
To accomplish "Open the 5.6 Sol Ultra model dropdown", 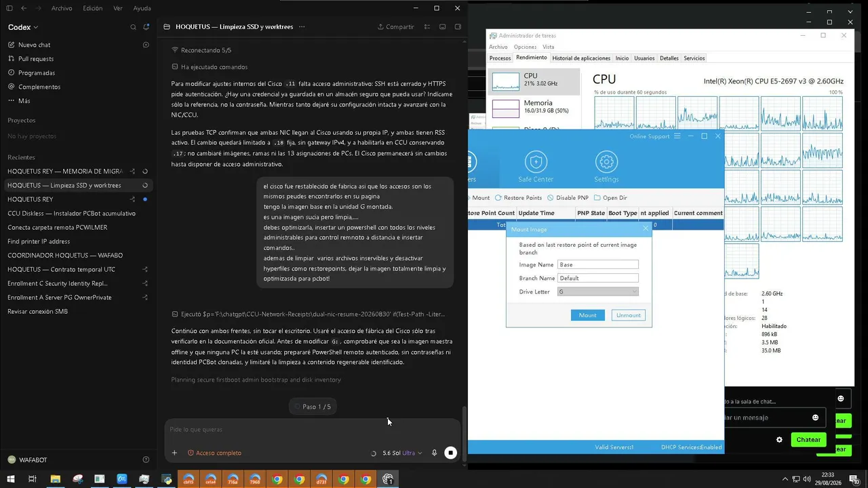I will 402,453.
